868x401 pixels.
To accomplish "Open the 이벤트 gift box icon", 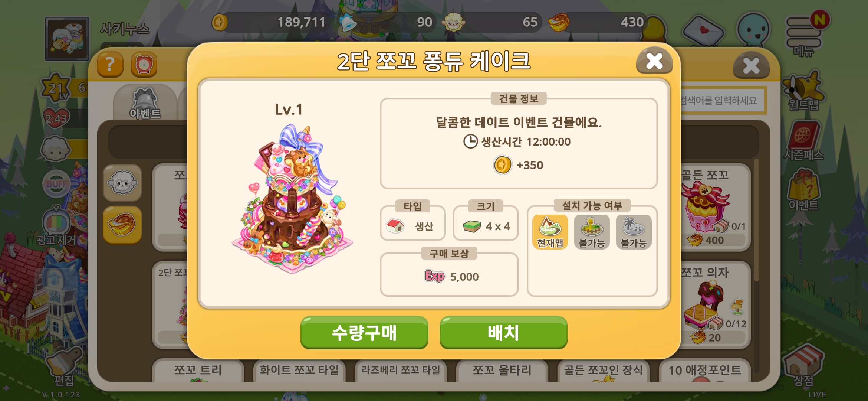I will click(x=803, y=189).
